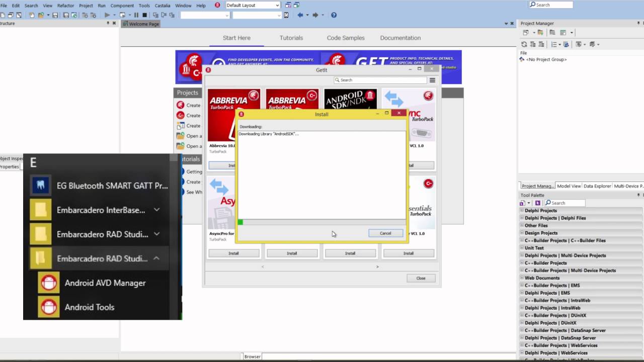Open the Castalia menu
Viewport: 644px width, 362px height.
(163, 6)
